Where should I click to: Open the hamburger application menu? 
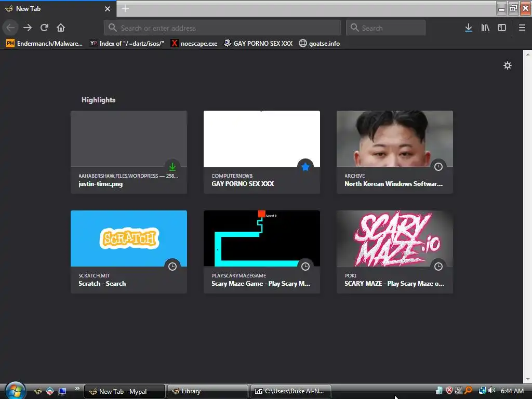coord(522,28)
